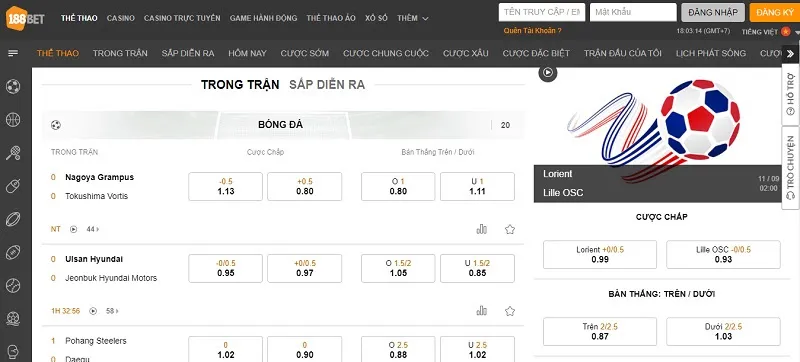Click the Mật Khẩu password field
800x362 pixels.
633,12
